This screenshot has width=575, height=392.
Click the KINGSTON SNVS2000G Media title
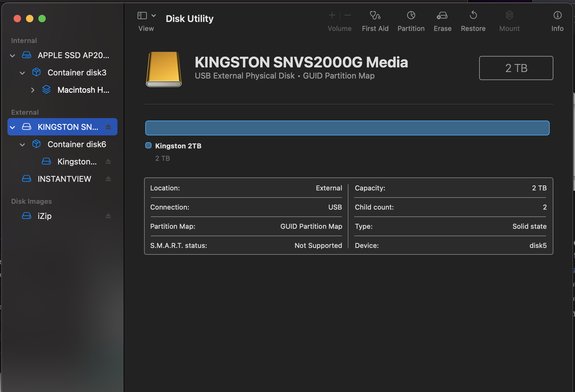[x=301, y=62]
